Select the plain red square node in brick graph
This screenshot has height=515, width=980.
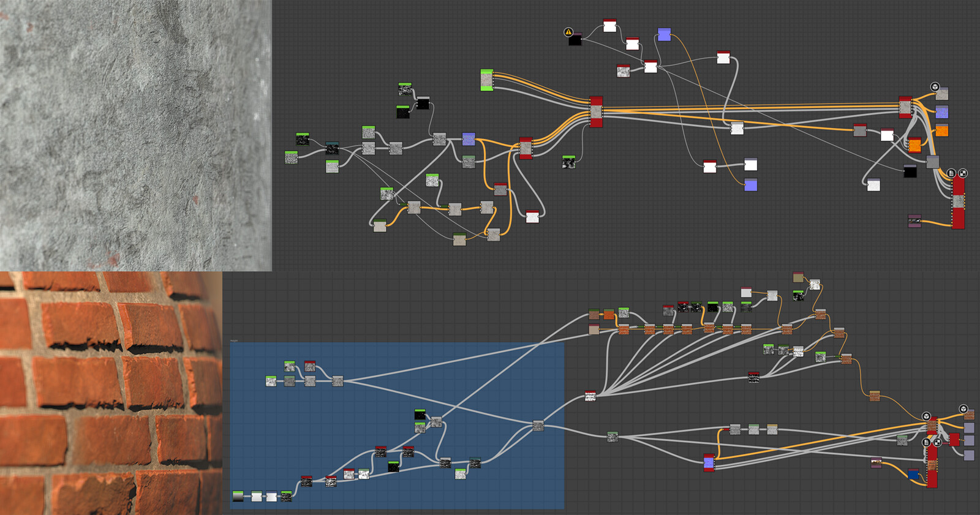tap(954, 439)
